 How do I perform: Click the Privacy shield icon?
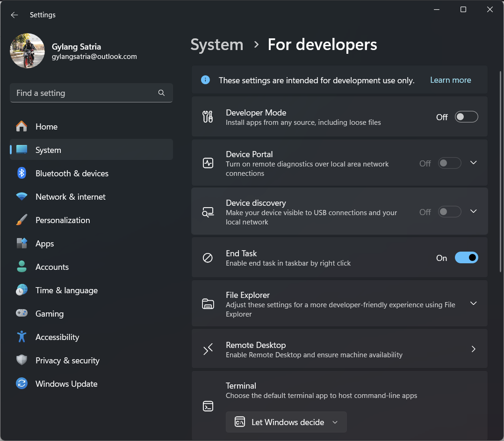click(22, 360)
